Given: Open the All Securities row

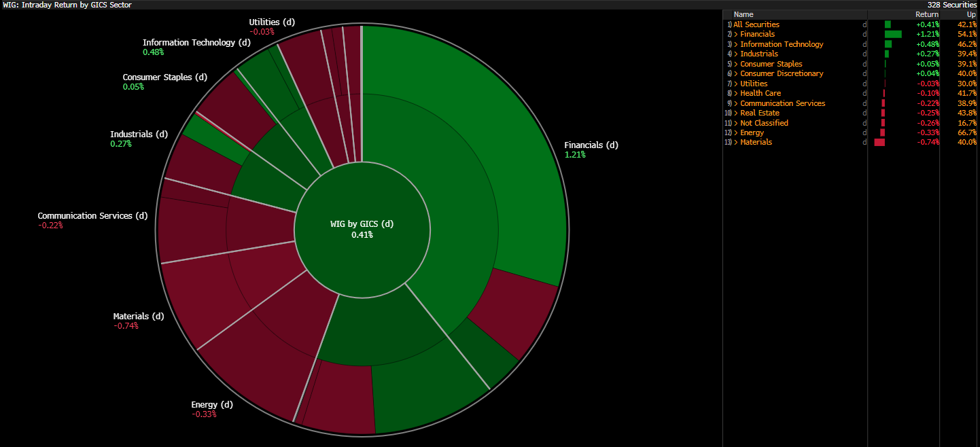Looking at the screenshot, I should click(x=852, y=24).
